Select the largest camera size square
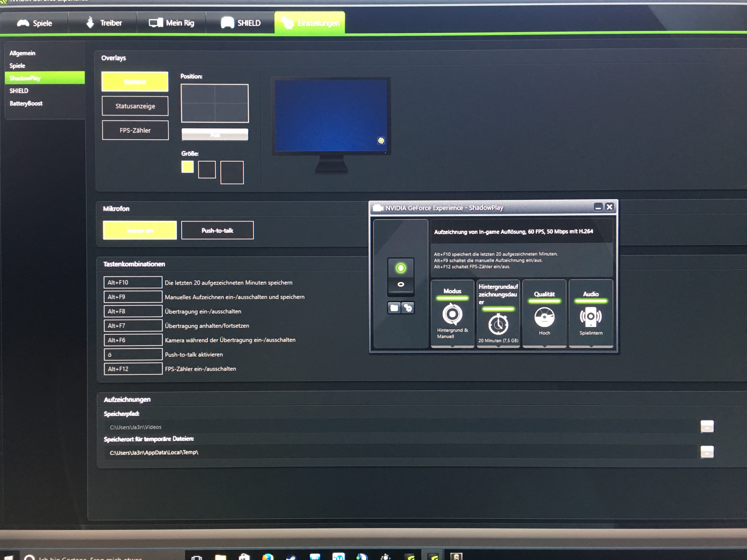 pos(232,172)
